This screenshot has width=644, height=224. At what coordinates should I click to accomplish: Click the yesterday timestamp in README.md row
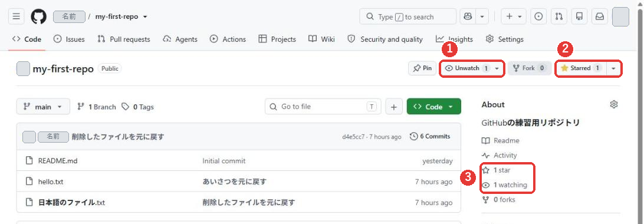438,161
